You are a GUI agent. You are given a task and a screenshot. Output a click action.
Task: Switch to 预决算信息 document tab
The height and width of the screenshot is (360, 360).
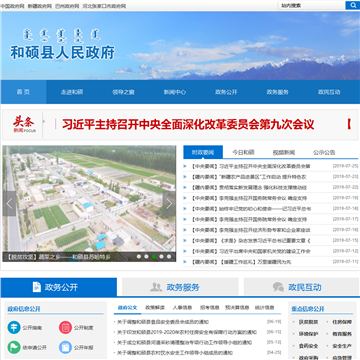237,308
